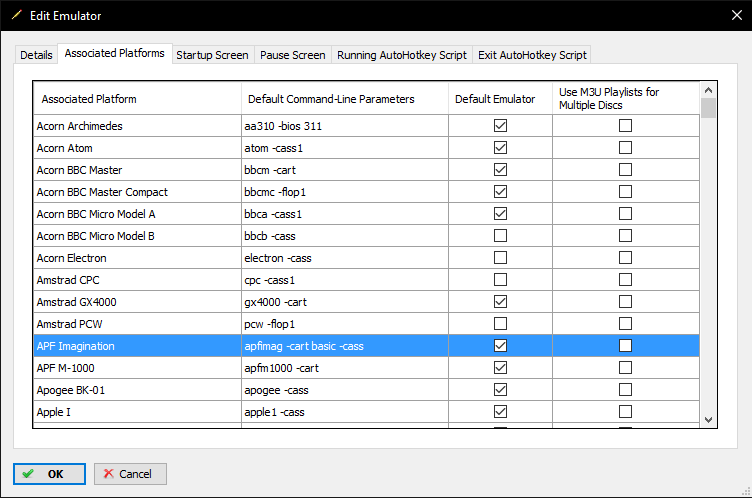Select the Amstrad GX4000 platform cell
This screenshot has width=752, height=498.
pyautogui.click(x=137, y=302)
